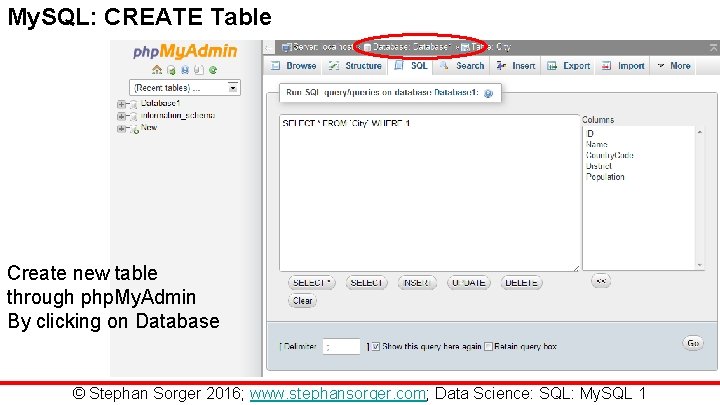Open SQL query help icon

[489, 93]
